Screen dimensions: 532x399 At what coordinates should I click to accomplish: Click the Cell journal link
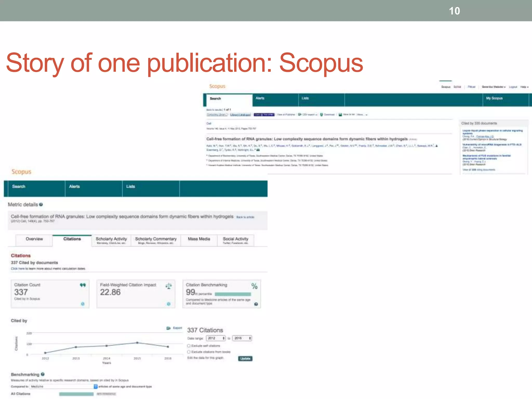[209, 124]
